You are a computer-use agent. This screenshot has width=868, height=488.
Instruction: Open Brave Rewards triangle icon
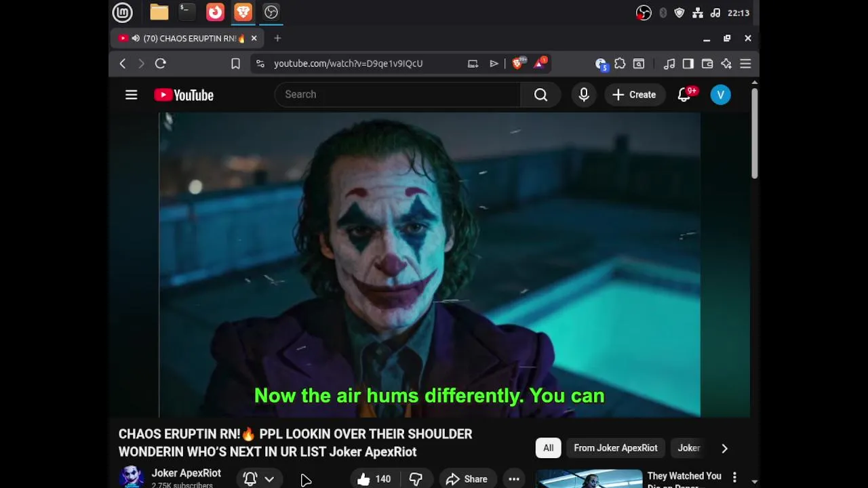(540, 63)
